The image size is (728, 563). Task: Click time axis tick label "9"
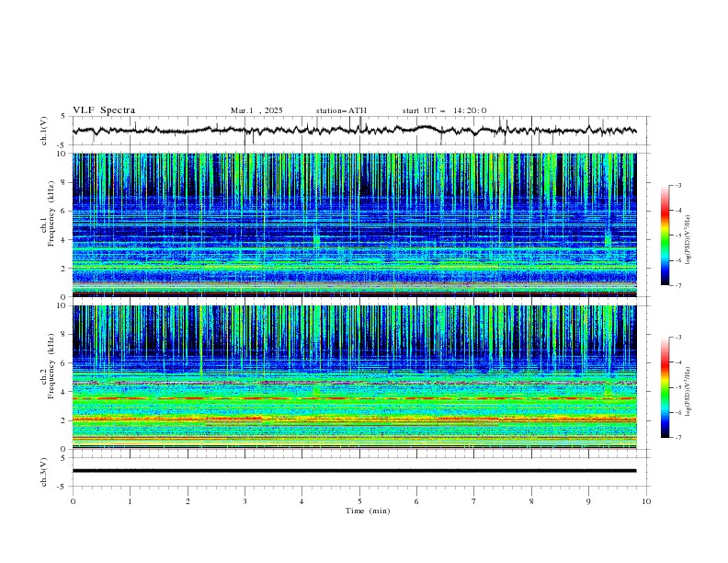coord(588,501)
